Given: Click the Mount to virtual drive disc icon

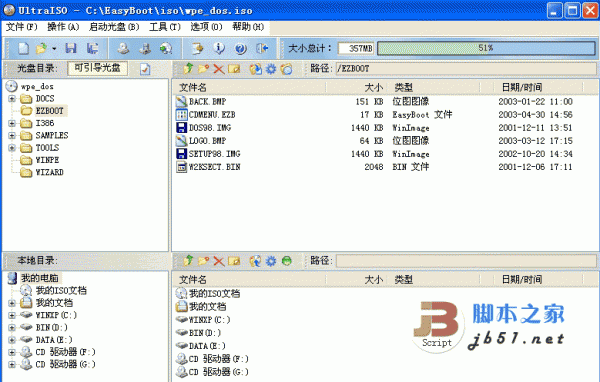Looking at the screenshot, I should click(x=166, y=48).
